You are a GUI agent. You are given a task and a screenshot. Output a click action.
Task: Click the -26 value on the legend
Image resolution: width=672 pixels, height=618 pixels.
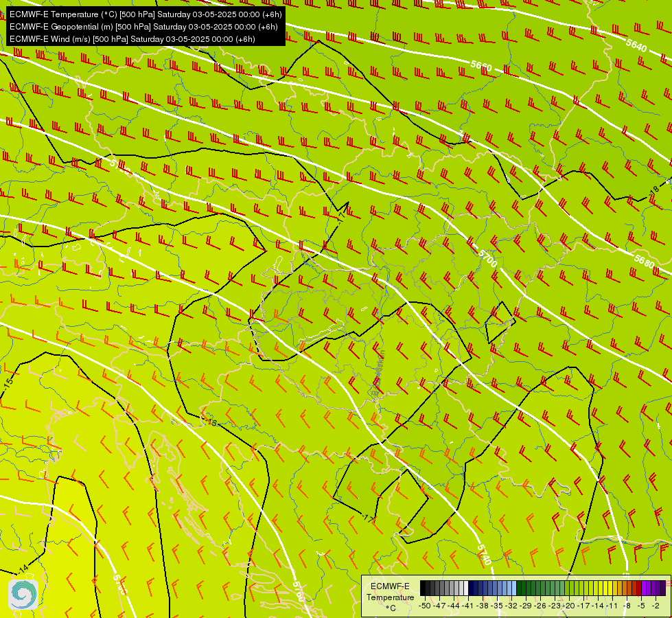[541, 606]
